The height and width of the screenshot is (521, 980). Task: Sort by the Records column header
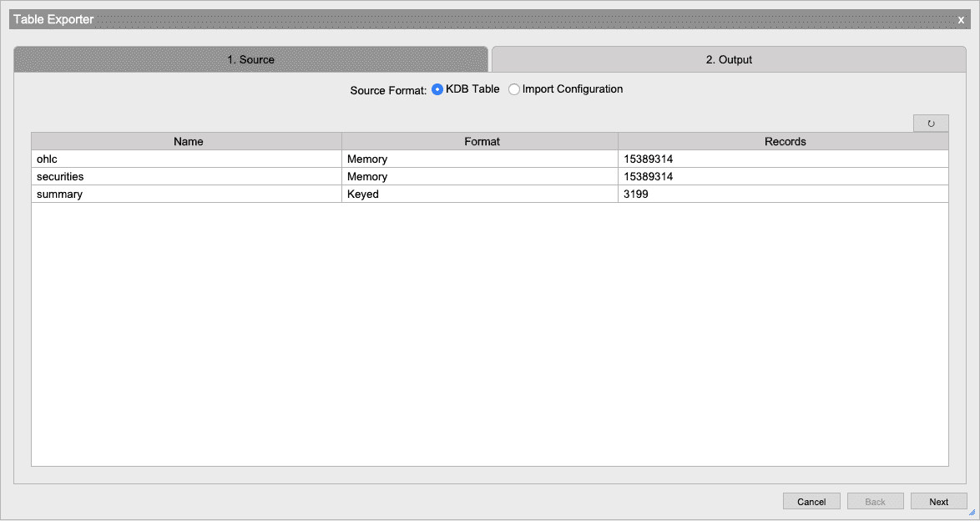784,141
